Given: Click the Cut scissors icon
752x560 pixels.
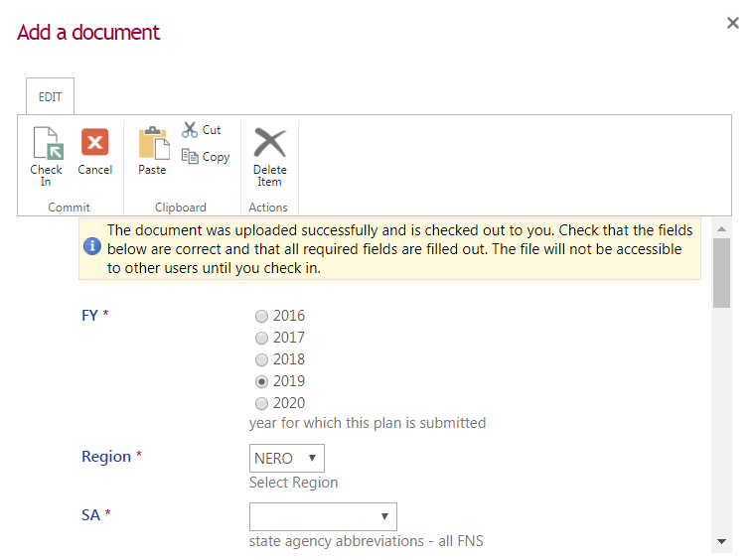Looking at the screenshot, I should coord(190,130).
